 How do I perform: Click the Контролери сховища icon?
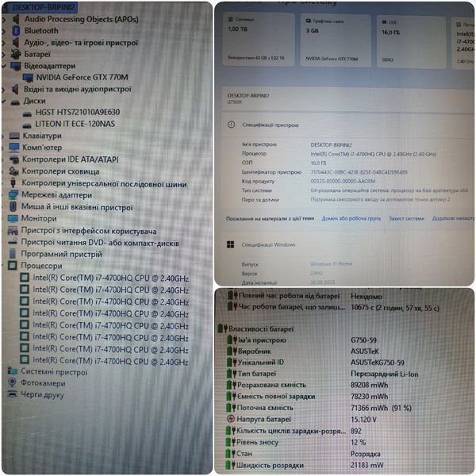pyautogui.click(x=13, y=171)
